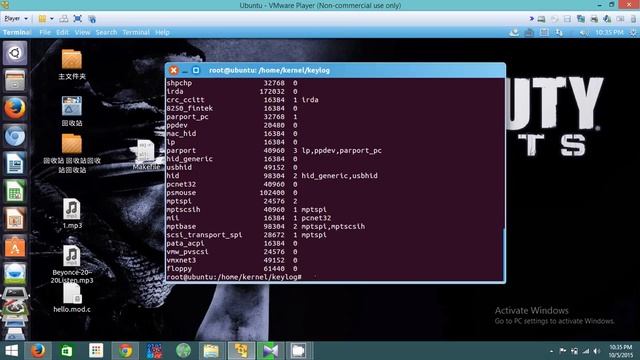Expand the power options arrow beside the yellow icon
640x360 pixels.
52,19
